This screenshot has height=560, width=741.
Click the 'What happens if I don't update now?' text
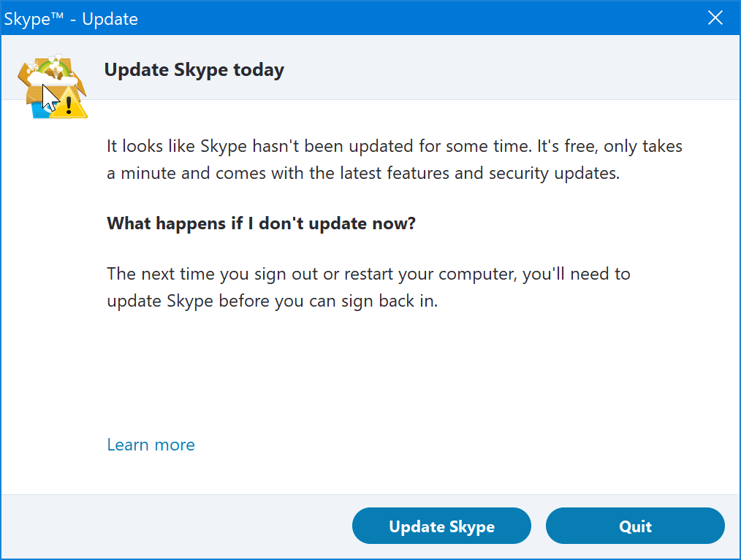click(261, 223)
